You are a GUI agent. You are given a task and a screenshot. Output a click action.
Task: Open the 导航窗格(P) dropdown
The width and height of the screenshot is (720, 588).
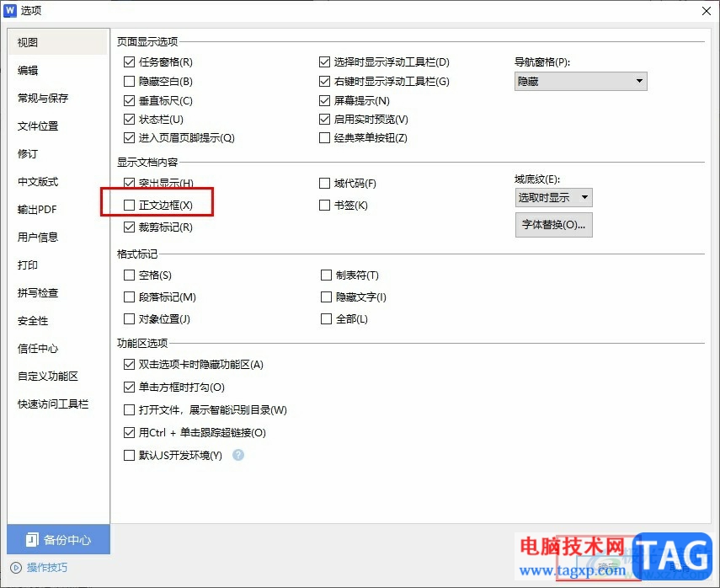click(580, 82)
